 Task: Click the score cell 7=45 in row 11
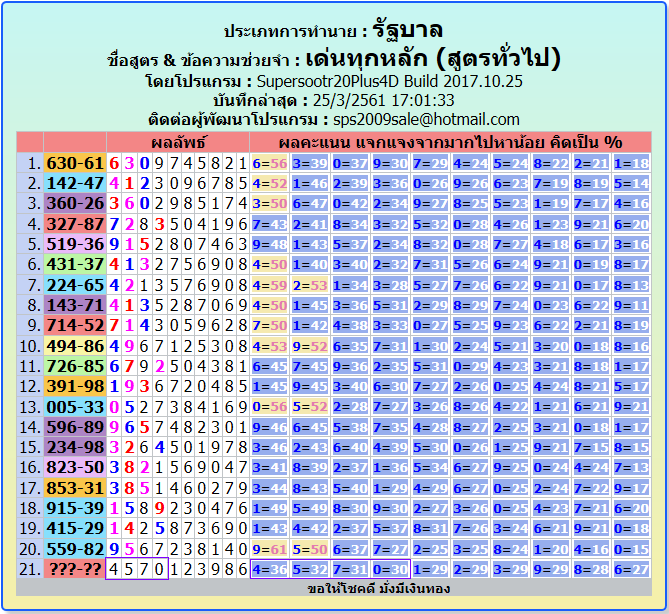tap(310, 366)
